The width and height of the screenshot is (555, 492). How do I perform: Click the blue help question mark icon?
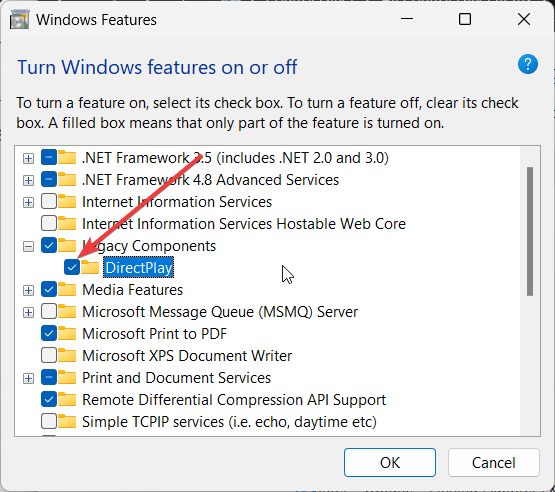coord(527,64)
